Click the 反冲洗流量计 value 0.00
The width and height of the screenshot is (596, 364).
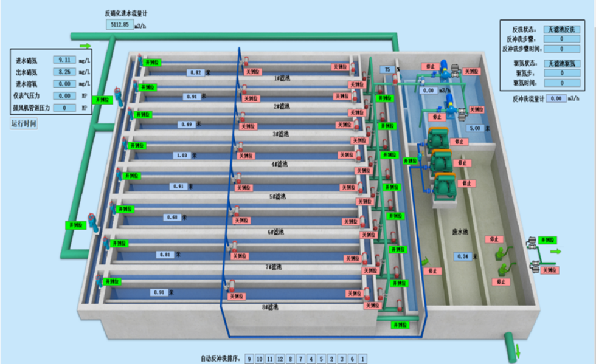556,98
